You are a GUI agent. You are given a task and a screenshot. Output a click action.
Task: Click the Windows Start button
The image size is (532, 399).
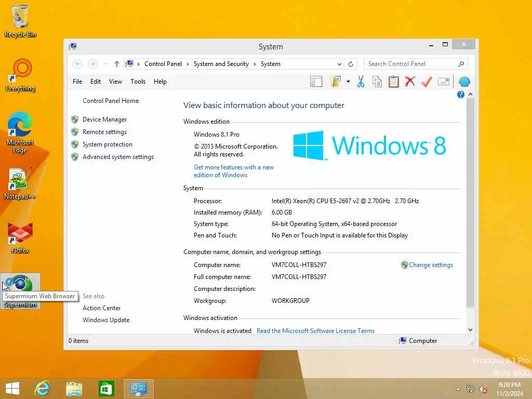(x=12, y=389)
